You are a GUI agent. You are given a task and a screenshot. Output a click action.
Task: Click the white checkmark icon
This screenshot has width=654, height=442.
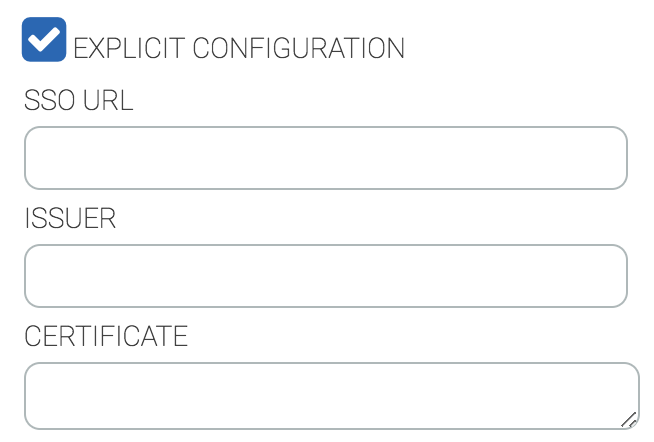point(44,40)
